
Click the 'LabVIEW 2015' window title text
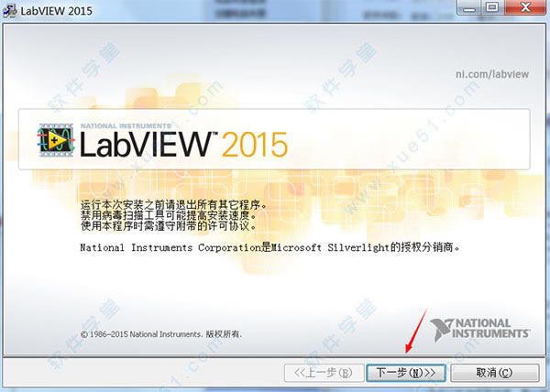57,11
